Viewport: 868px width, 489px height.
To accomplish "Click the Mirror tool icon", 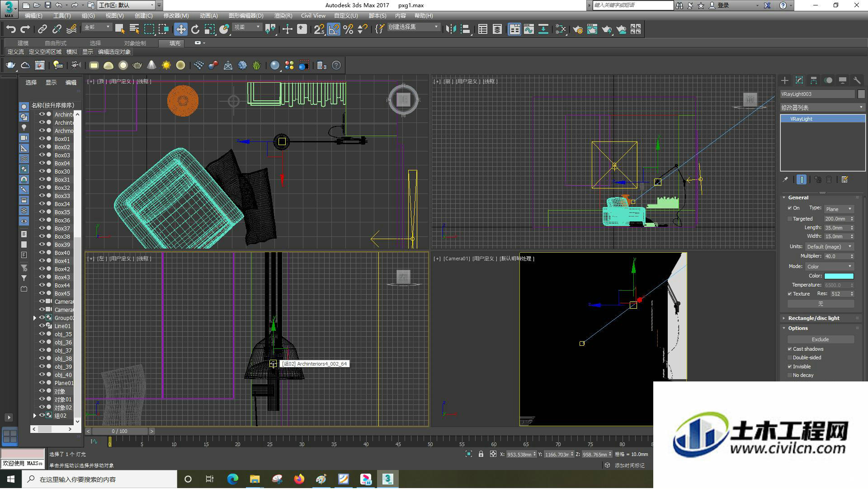I will (451, 29).
